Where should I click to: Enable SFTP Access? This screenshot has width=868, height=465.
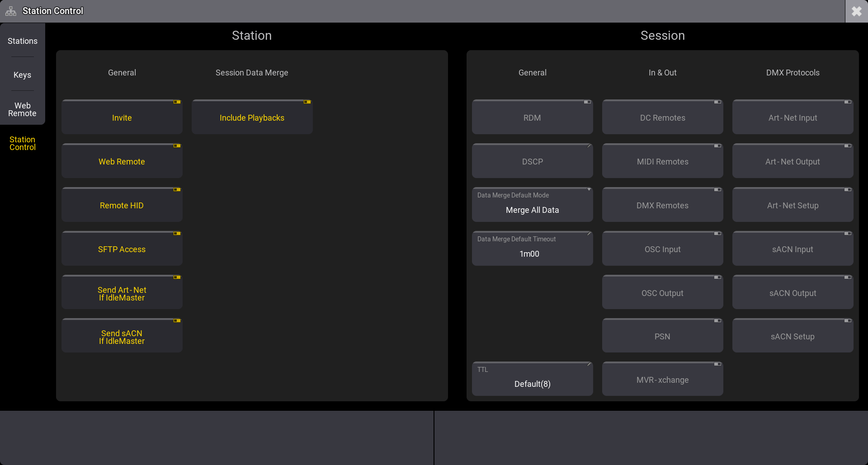[122, 249]
